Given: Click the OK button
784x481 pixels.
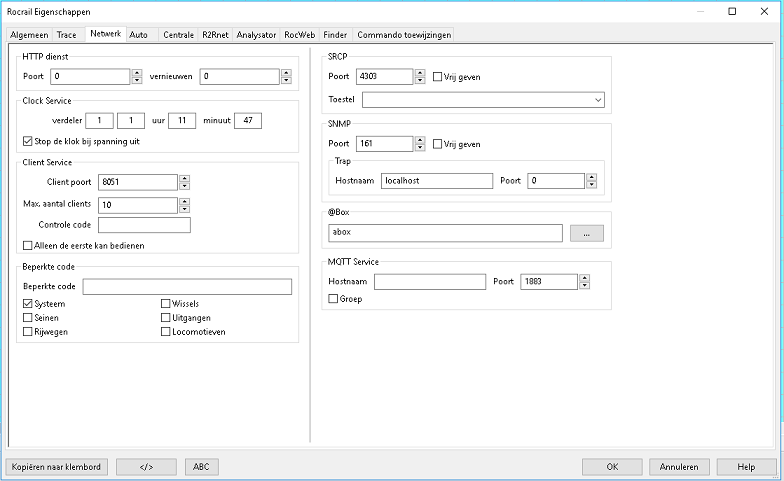Looking at the screenshot, I should pos(612,466).
